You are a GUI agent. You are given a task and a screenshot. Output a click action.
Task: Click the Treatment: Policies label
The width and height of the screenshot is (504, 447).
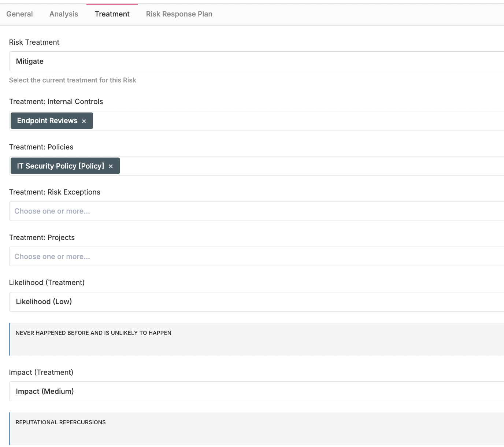click(41, 147)
